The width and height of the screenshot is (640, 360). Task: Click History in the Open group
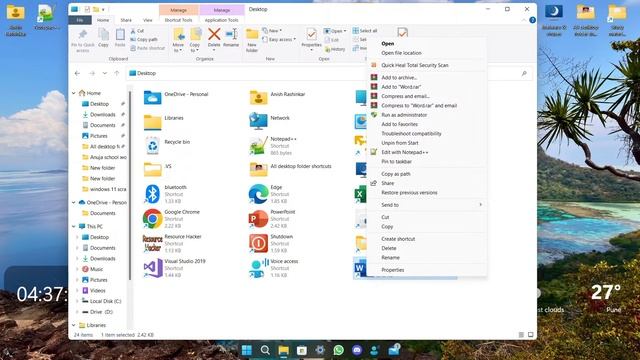click(335, 49)
